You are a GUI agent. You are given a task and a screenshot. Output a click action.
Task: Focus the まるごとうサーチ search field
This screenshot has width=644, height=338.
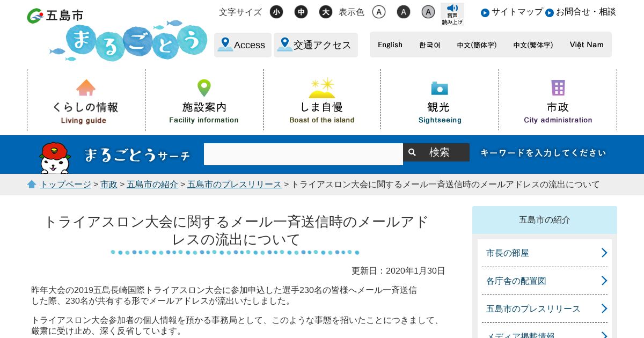303,154
